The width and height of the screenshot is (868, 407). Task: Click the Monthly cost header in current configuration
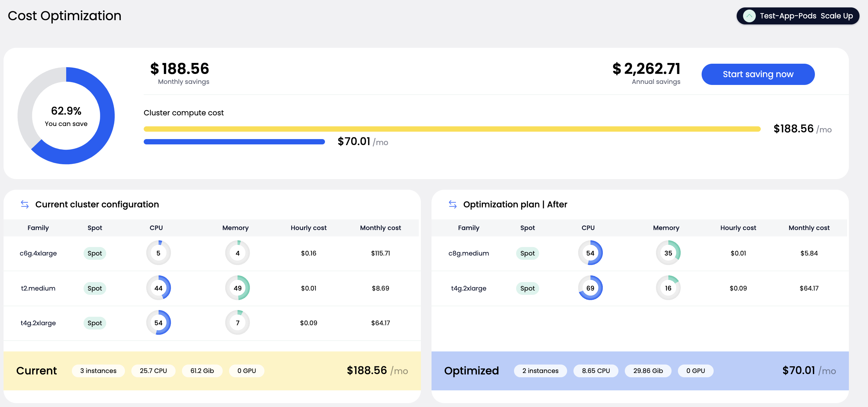[x=381, y=228]
